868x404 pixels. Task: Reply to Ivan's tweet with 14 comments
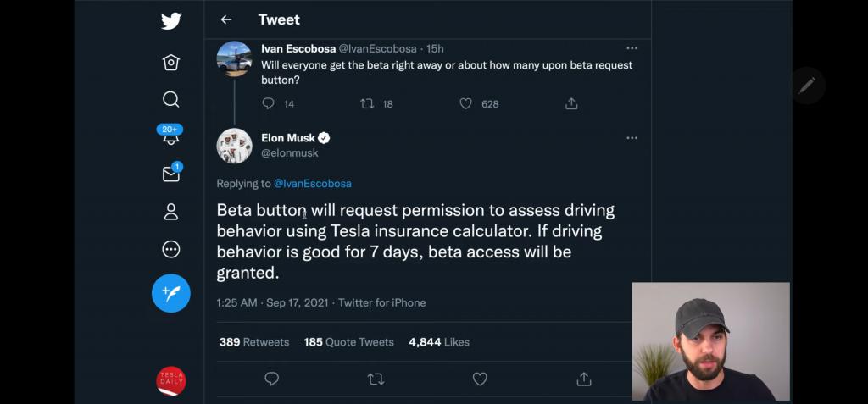(269, 103)
